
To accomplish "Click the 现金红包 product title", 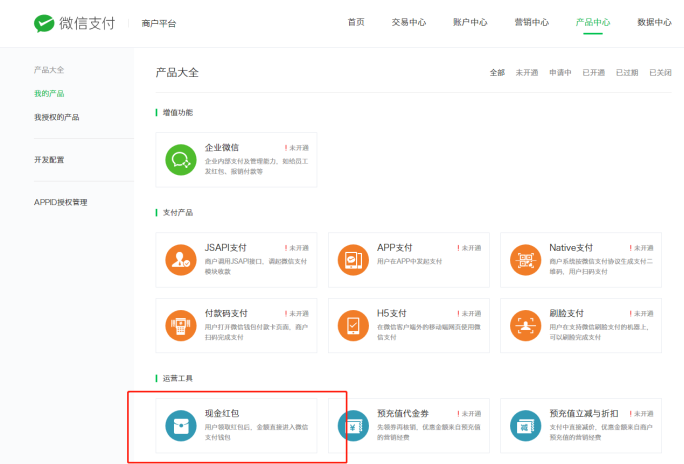I will (x=222, y=413).
